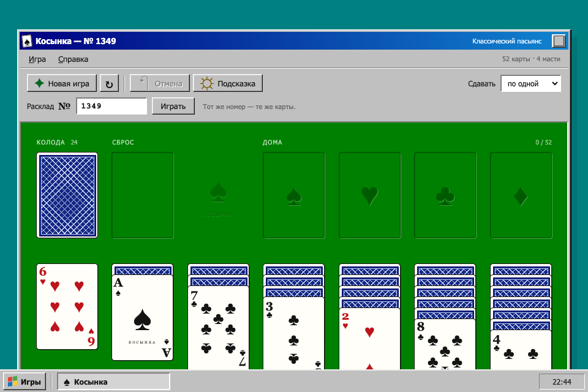Image resolution: width=588 pixels, height=392 pixels.
Task: Select the 2 of hearts card
Action: click(370, 338)
